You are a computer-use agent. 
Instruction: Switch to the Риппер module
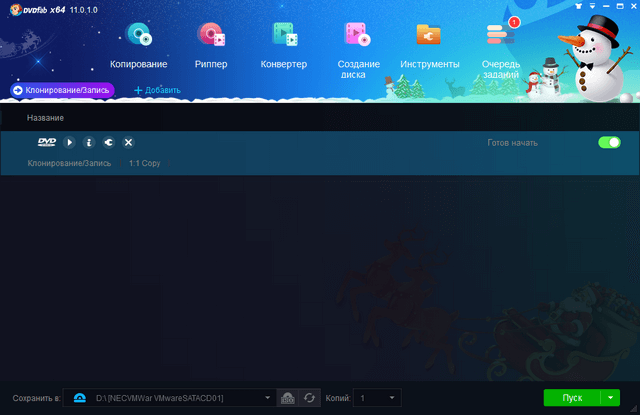point(211,46)
